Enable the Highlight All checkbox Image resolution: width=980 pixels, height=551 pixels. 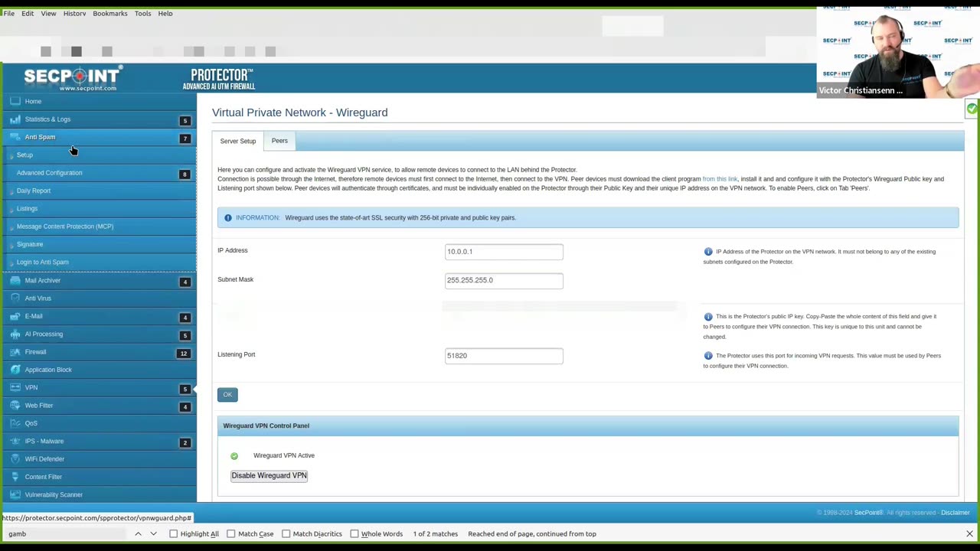tap(174, 533)
